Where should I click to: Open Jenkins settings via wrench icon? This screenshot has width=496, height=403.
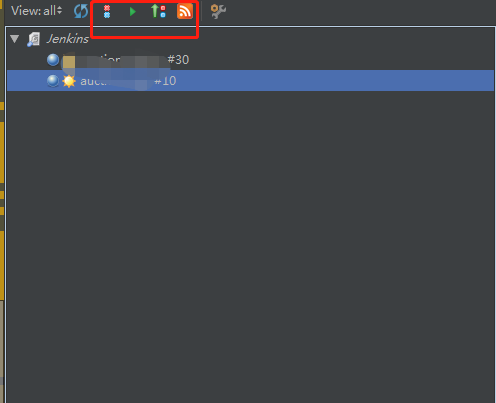218,11
